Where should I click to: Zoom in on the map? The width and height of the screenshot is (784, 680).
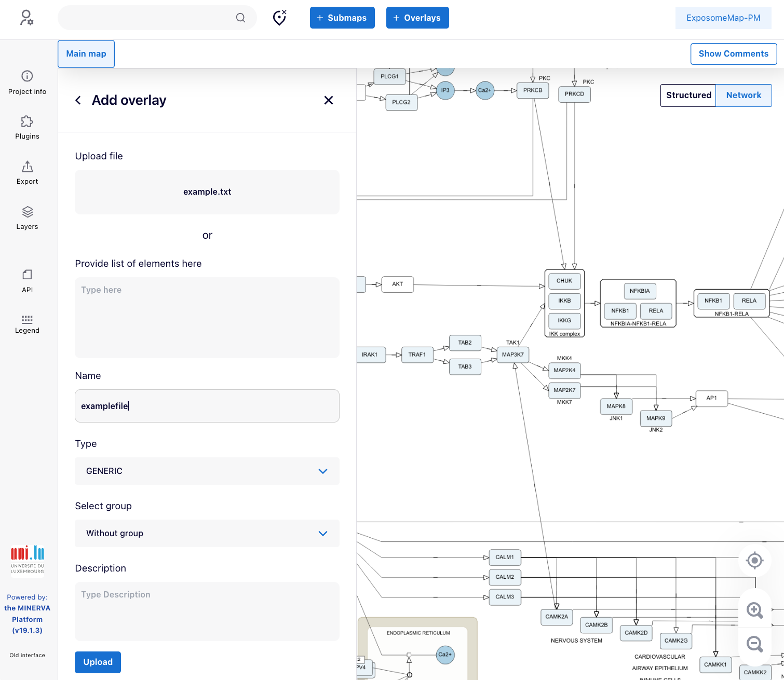pos(754,610)
